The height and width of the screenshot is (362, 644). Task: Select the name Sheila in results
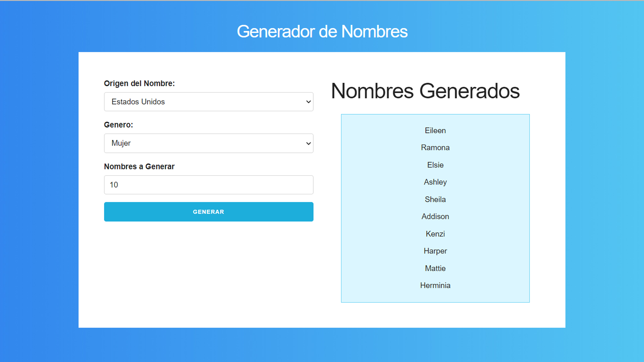click(435, 199)
